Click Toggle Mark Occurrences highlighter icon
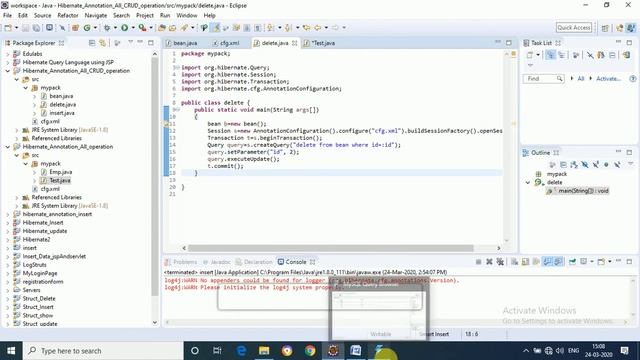This screenshot has width=640, height=360. [x=215, y=28]
